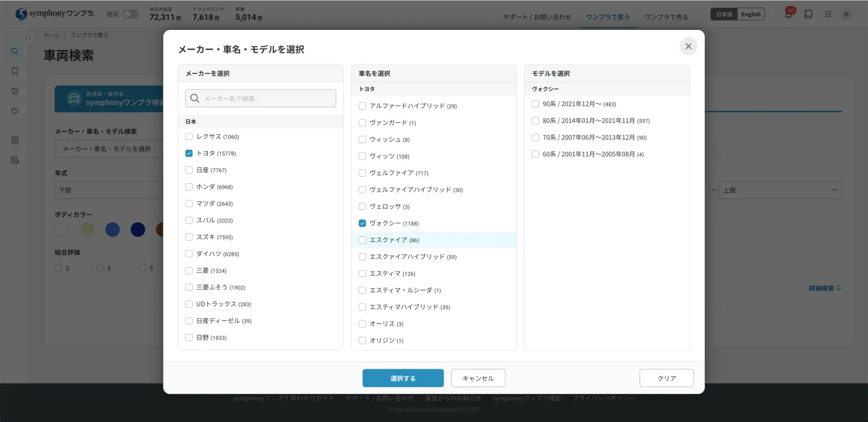Viewport: 868px width, 422px height.
Task: Open the ワンプラで売る tab
Action: [x=666, y=17]
